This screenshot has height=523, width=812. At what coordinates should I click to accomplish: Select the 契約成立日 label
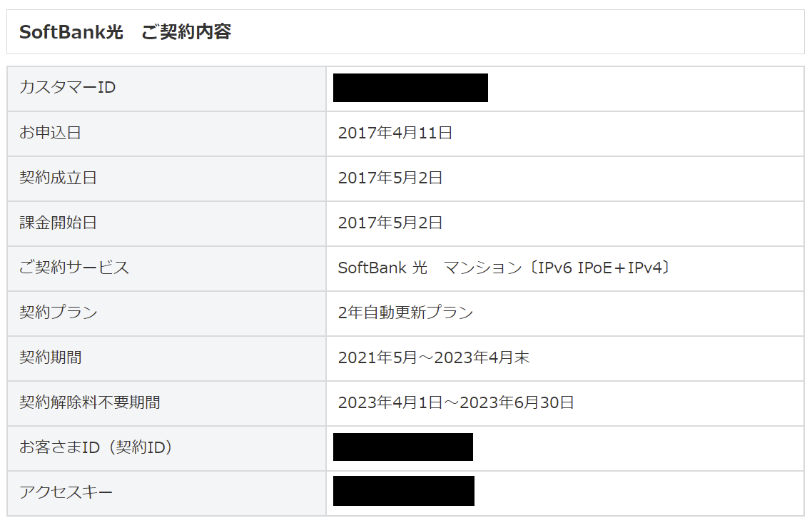(x=58, y=178)
